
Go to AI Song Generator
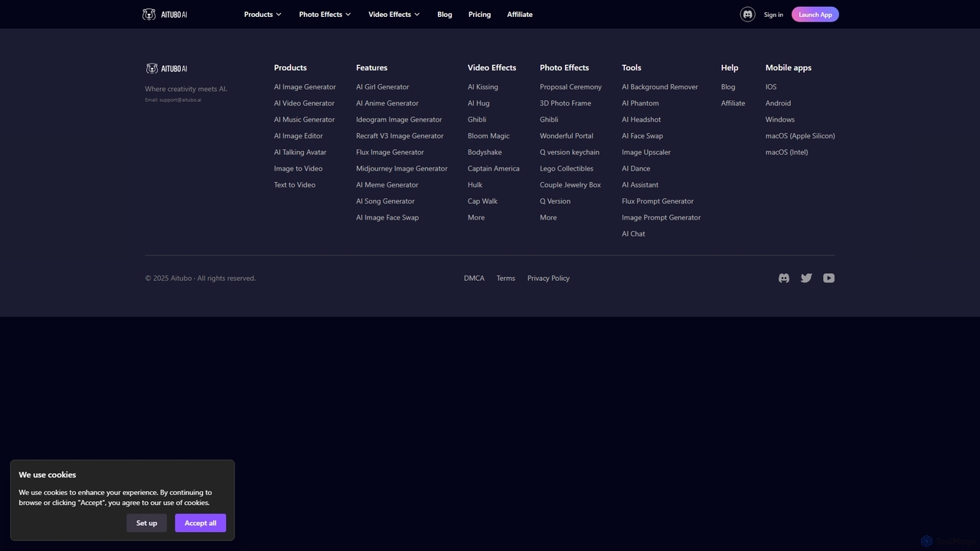pyautogui.click(x=385, y=201)
